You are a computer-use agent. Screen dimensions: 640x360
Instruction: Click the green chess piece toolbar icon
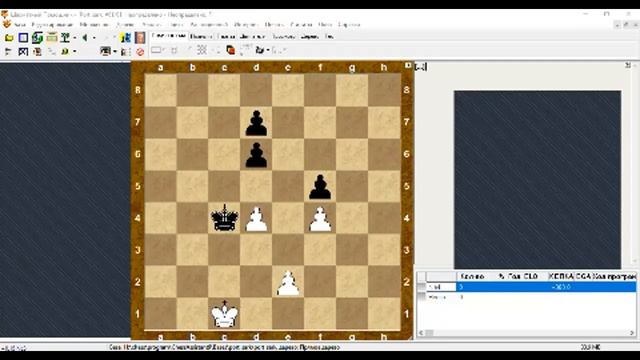click(x=65, y=38)
